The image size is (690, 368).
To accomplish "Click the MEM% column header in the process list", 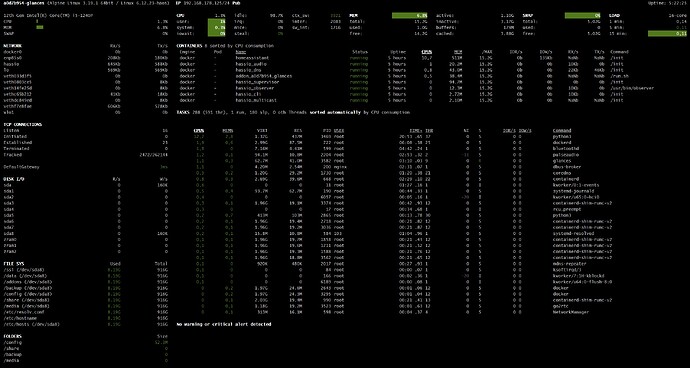I will 228,130.
